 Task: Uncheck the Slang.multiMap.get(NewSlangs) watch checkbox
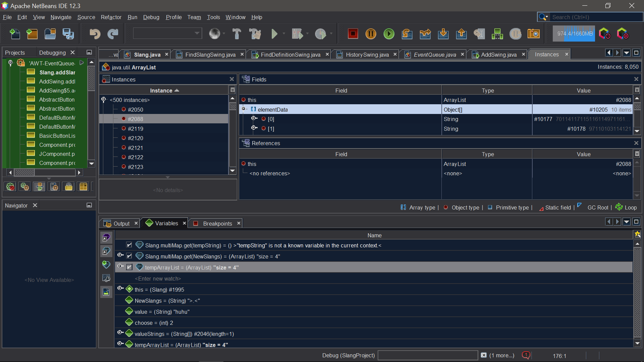click(x=129, y=256)
